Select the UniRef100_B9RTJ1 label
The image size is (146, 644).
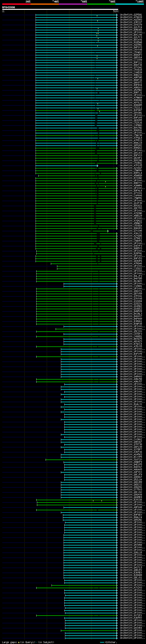pos(131,93)
